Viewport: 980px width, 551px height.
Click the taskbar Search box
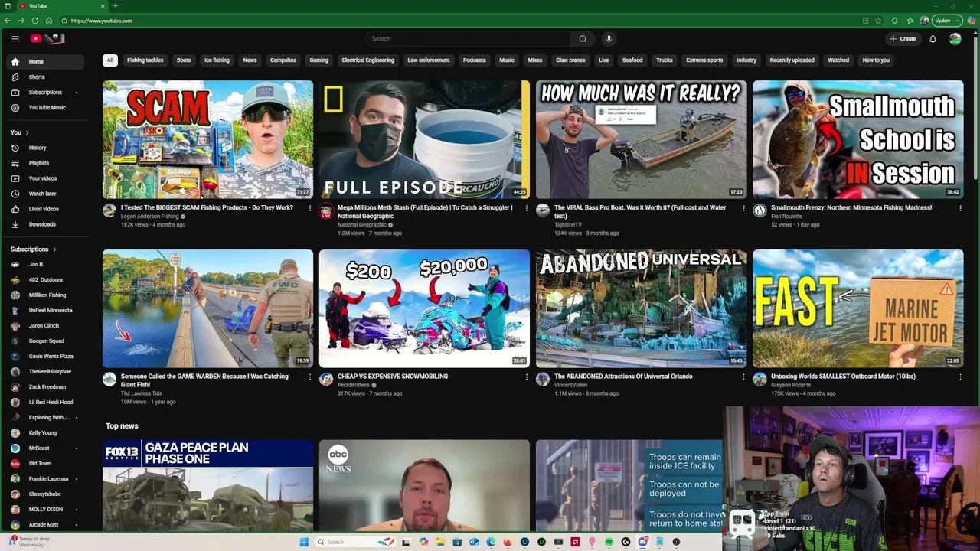354,542
